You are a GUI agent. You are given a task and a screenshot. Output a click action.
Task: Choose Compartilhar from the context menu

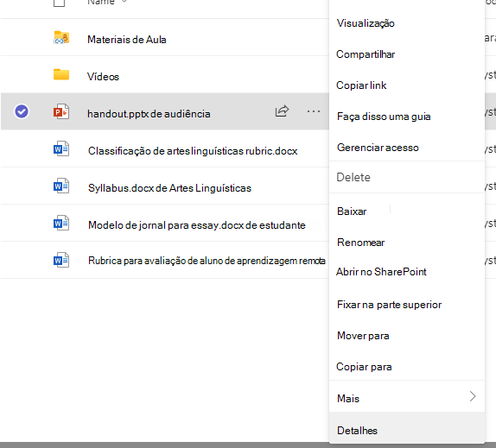(x=366, y=54)
